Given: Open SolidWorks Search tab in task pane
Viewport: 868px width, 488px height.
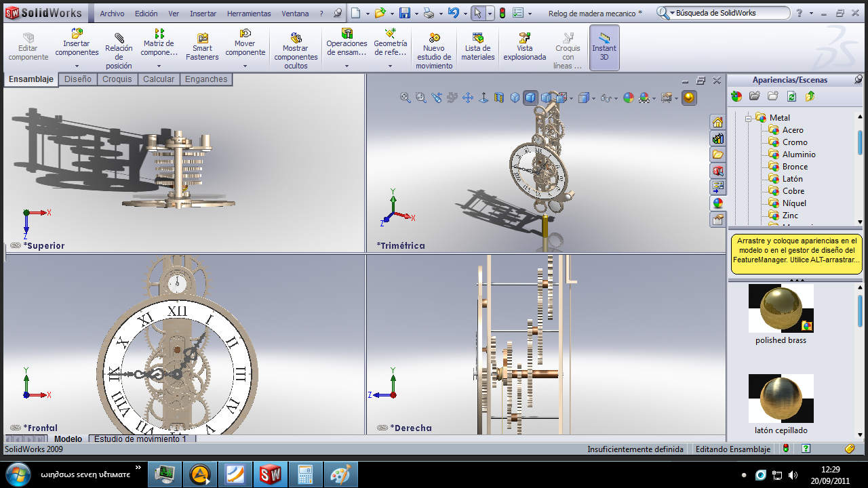Looking at the screenshot, I should [718, 171].
